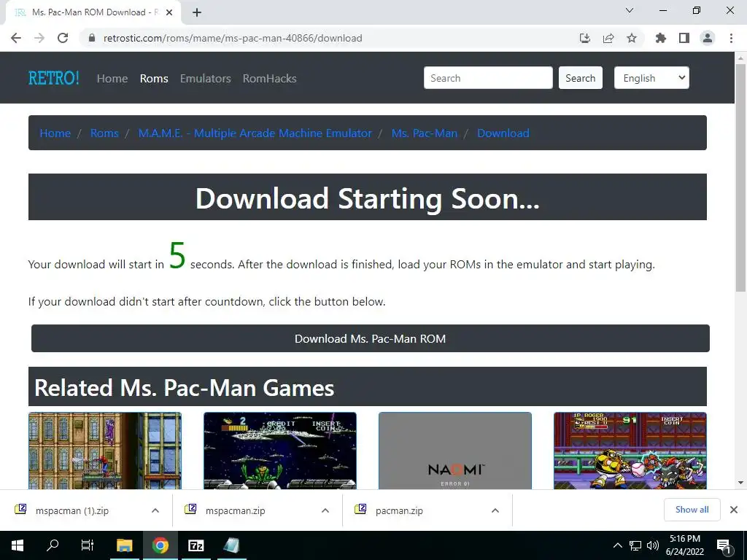
Task: Open the Windows Start menu
Action: 18,545
